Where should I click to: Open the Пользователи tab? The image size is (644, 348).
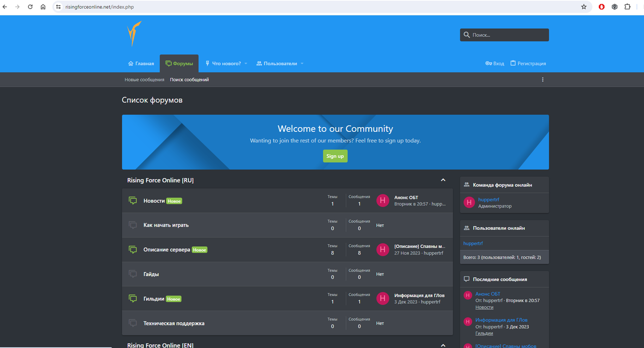[277, 63]
